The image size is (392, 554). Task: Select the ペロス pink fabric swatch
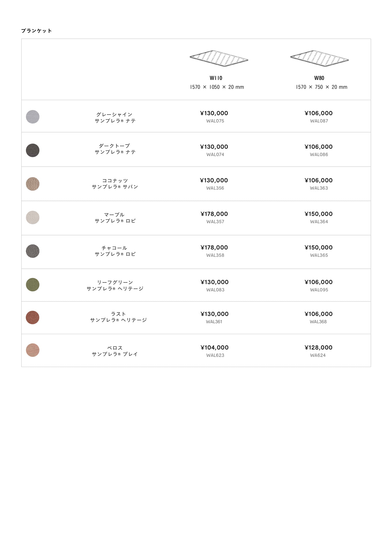click(33, 350)
